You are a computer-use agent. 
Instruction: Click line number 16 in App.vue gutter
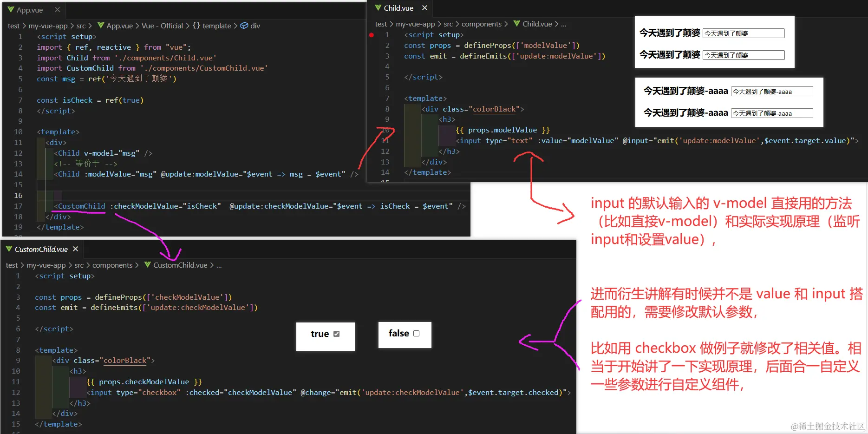coord(18,195)
